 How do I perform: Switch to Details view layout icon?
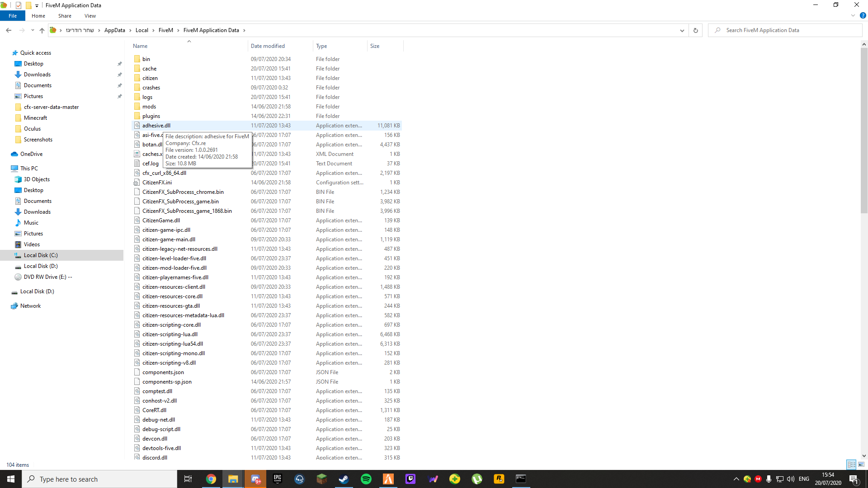point(851,465)
